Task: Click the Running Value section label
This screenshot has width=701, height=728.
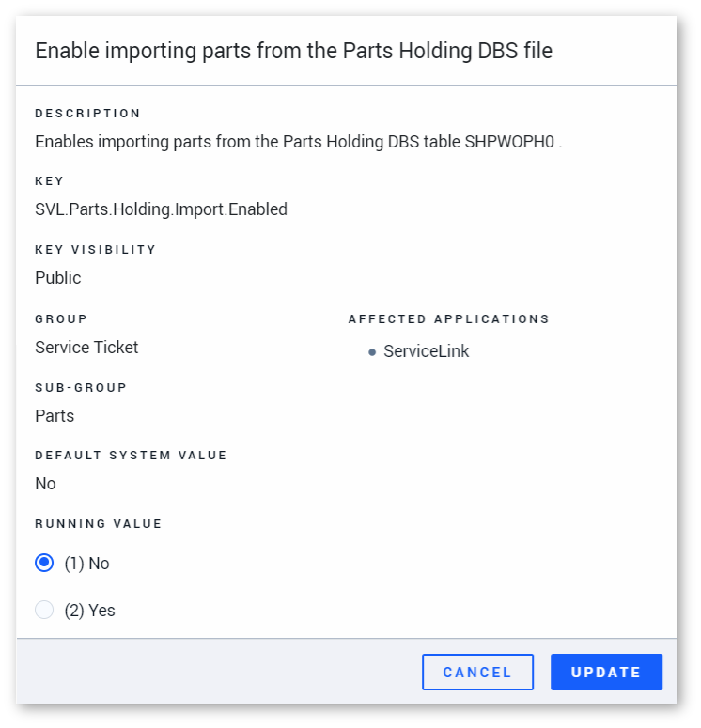Action: 99,524
